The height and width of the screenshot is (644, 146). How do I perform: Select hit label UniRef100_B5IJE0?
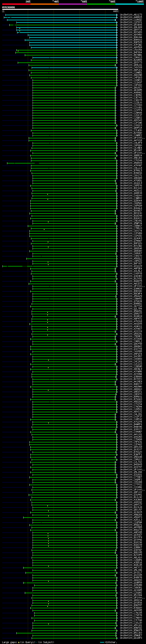(131, 633)
